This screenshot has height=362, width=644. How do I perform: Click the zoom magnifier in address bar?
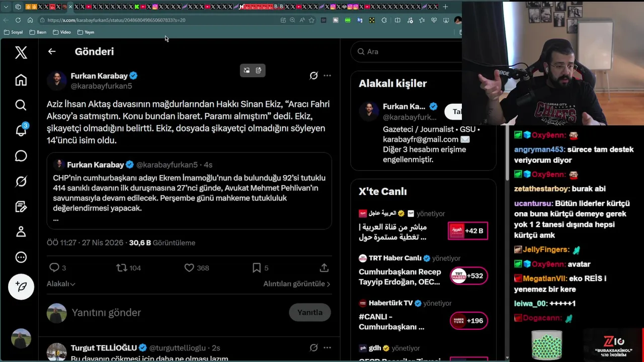point(292,20)
